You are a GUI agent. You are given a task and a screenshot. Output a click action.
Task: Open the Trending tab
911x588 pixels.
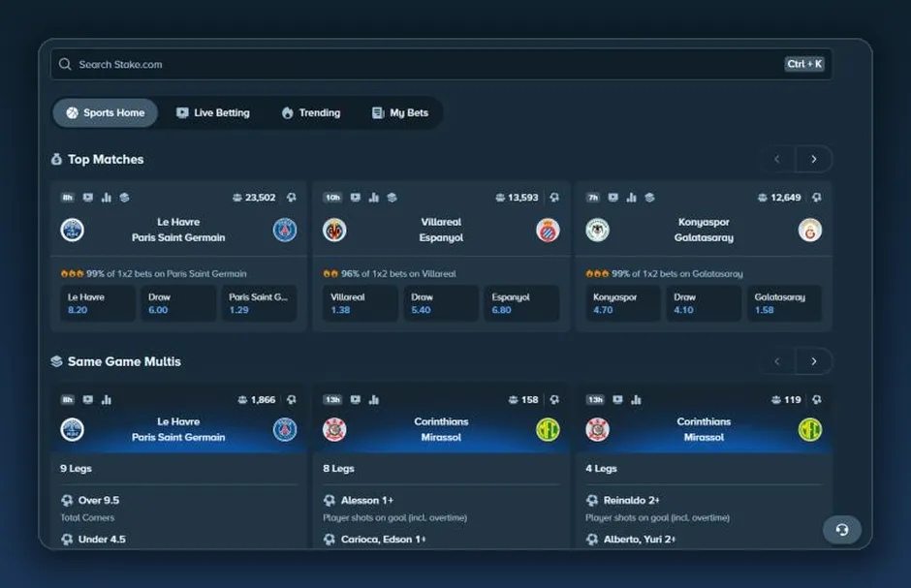pyautogui.click(x=311, y=112)
